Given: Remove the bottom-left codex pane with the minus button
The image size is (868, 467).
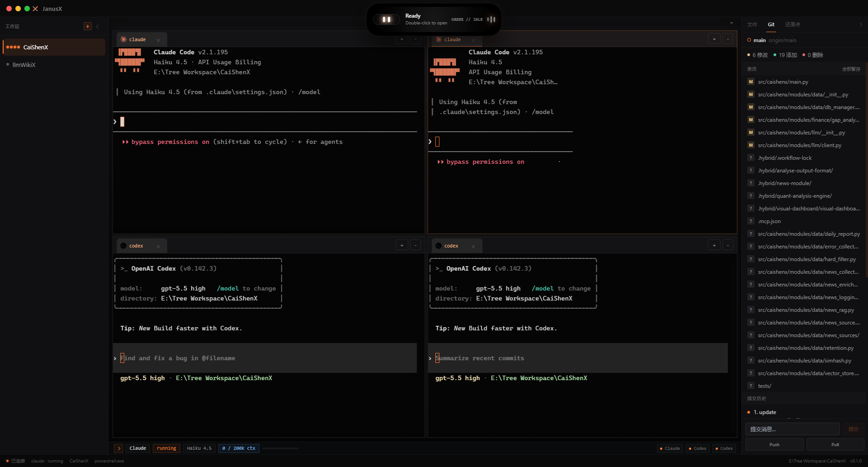Looking at the screenshot, I should pyautogui.click(x=415, y=245).
